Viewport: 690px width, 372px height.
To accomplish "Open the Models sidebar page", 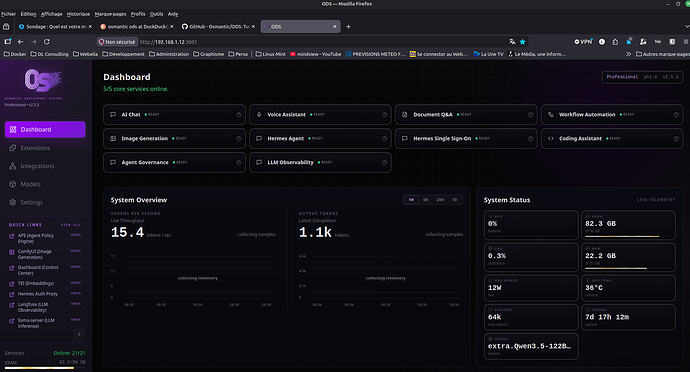I will [x=45, y=184].
